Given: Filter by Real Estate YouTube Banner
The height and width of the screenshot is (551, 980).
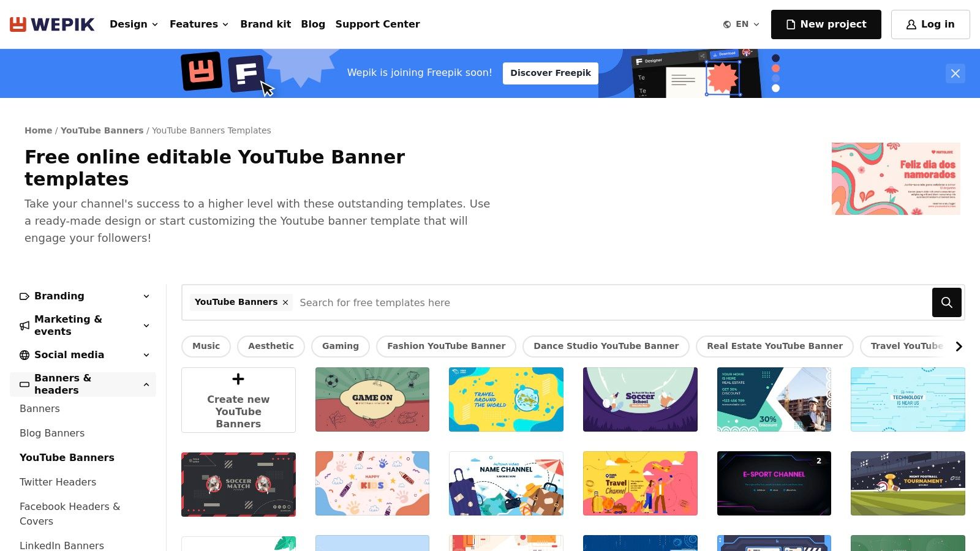Looking at the screenshot, I should point(775,347).
